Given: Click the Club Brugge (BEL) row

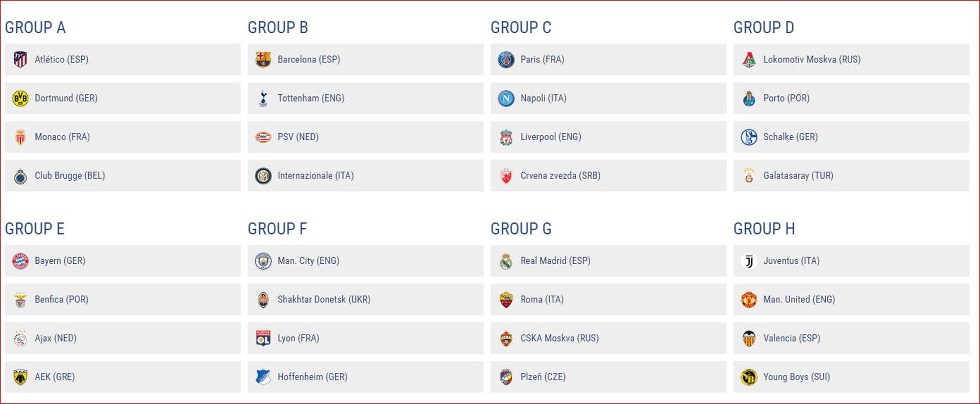Looking at the screenshot, I should 122,175.
